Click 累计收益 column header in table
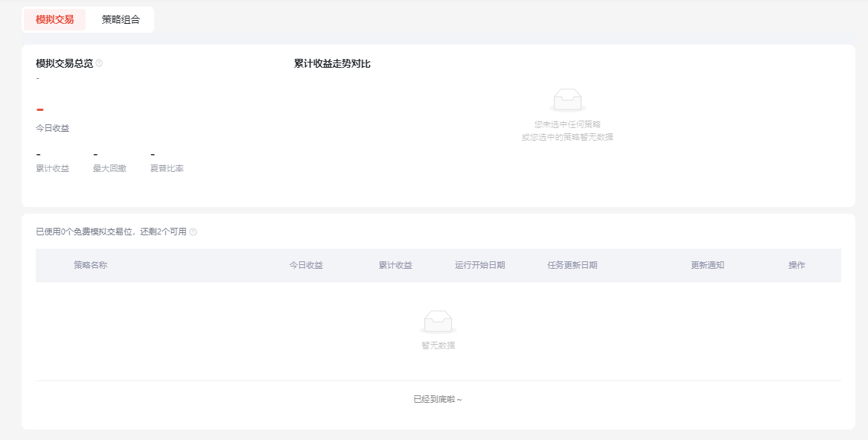The image size is (868, 440). click(395, 265)
